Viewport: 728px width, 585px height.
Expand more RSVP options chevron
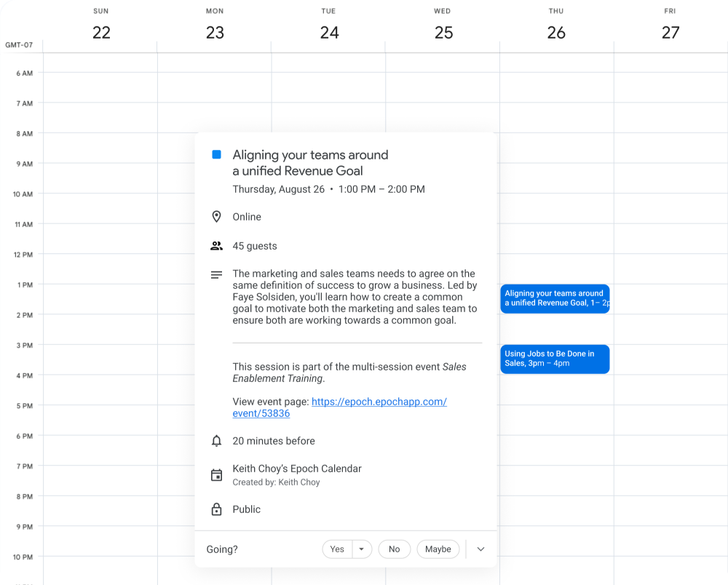pyautogui.click(x=480, y=549)
